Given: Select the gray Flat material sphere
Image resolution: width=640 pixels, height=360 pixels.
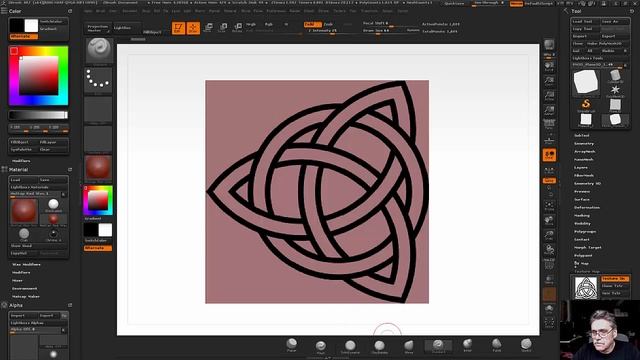Looking at the screenshot, I should point(24,234).
